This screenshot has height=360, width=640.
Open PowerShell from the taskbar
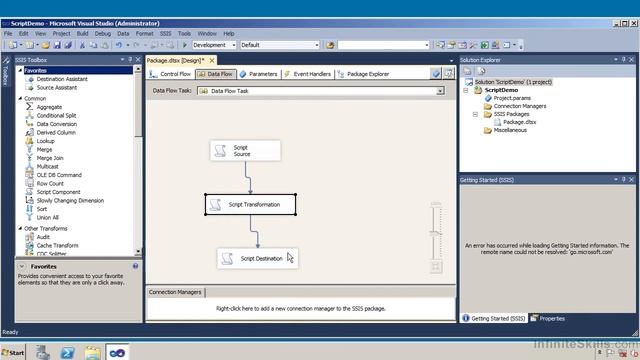point(67,353)
